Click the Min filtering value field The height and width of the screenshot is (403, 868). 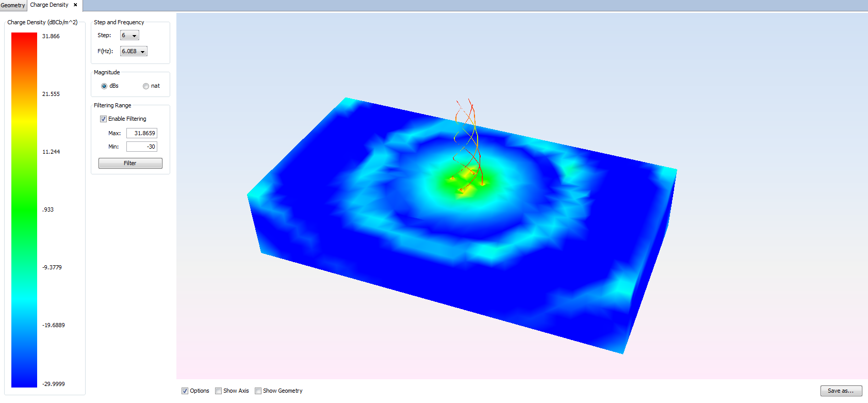142,147
